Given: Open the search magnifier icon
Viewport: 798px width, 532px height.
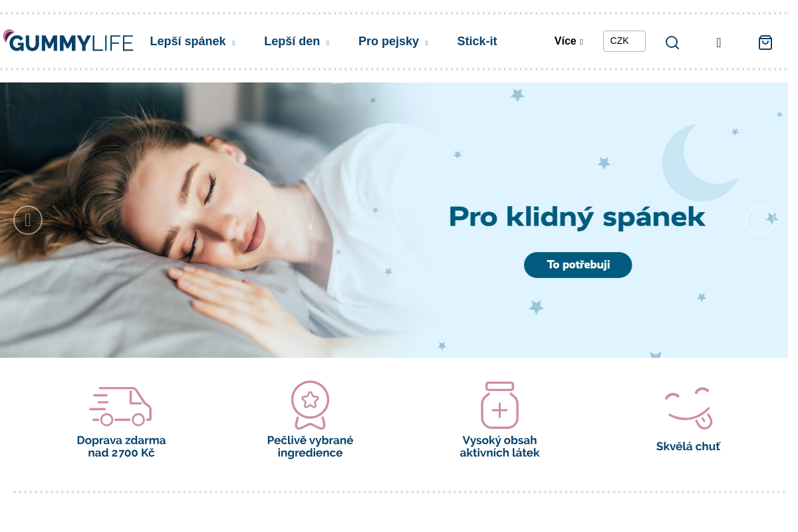Looking at the screenshot, I should coord(672,43).
